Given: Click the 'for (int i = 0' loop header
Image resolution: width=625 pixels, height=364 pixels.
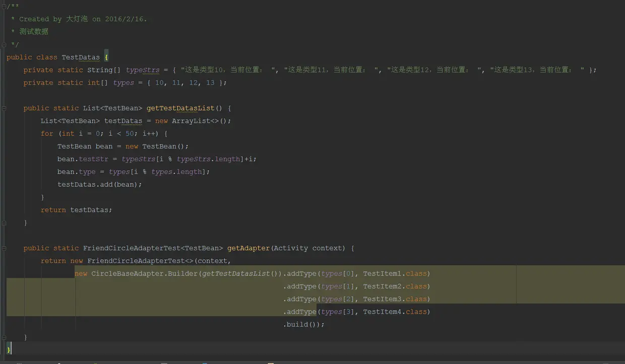Looking at the screenshot, I should [104, 134].
